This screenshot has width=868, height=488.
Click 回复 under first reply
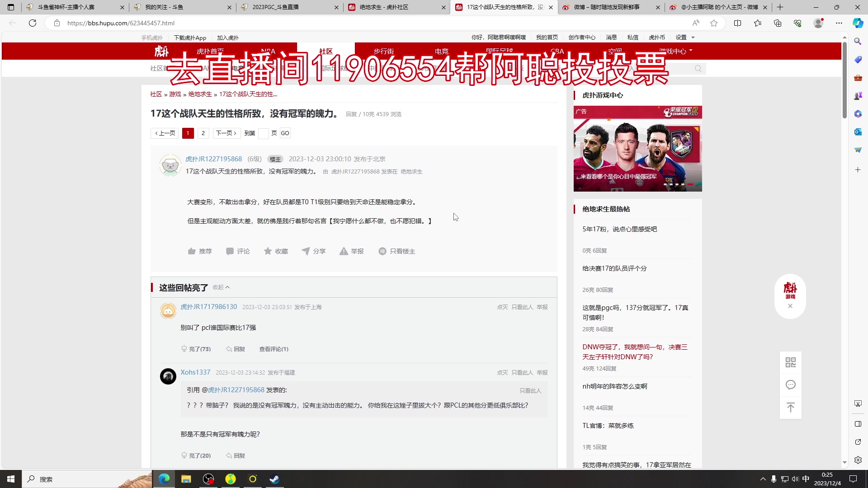click(x=236, y=349)
